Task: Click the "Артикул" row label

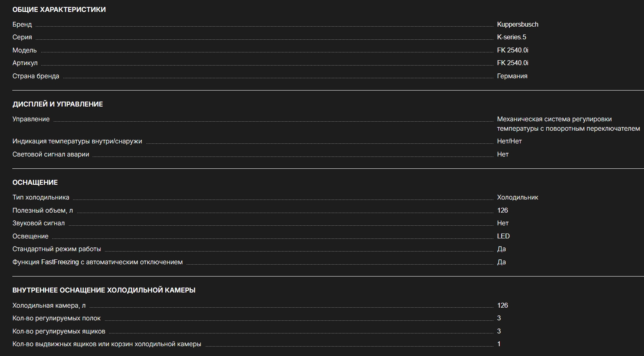Action: (25, 63)
